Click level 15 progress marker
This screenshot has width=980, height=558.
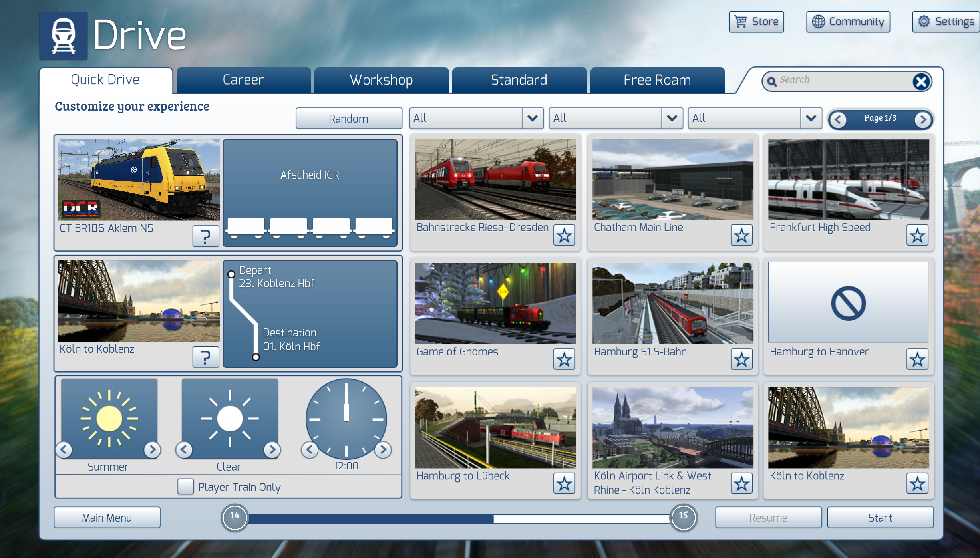[683, 518]
